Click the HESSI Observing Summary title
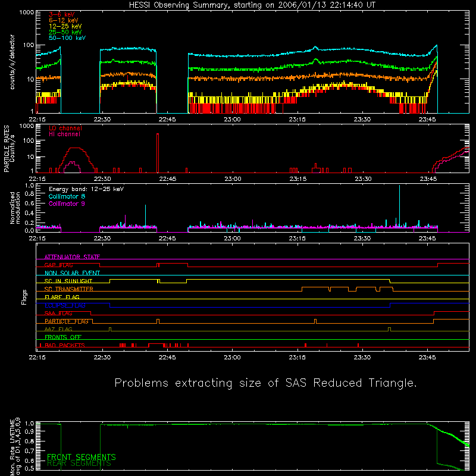This screenshot has height=476, width=476. click(x=252, y=5)
